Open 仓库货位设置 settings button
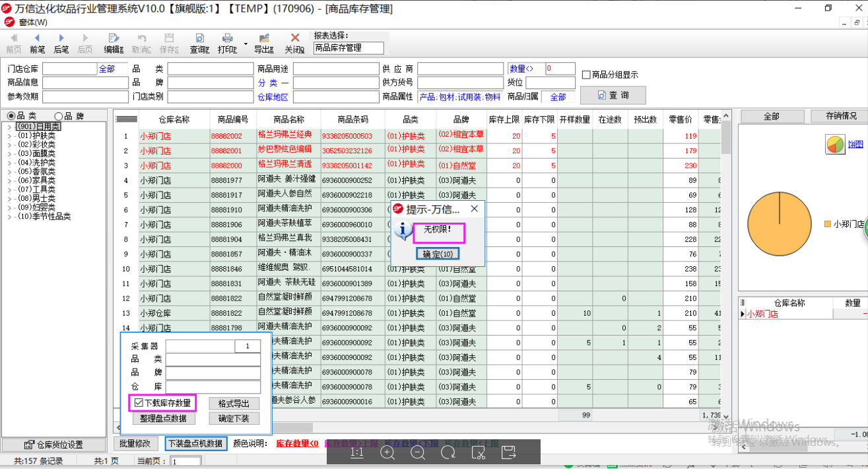868x469 pixels. pos(53,445)
